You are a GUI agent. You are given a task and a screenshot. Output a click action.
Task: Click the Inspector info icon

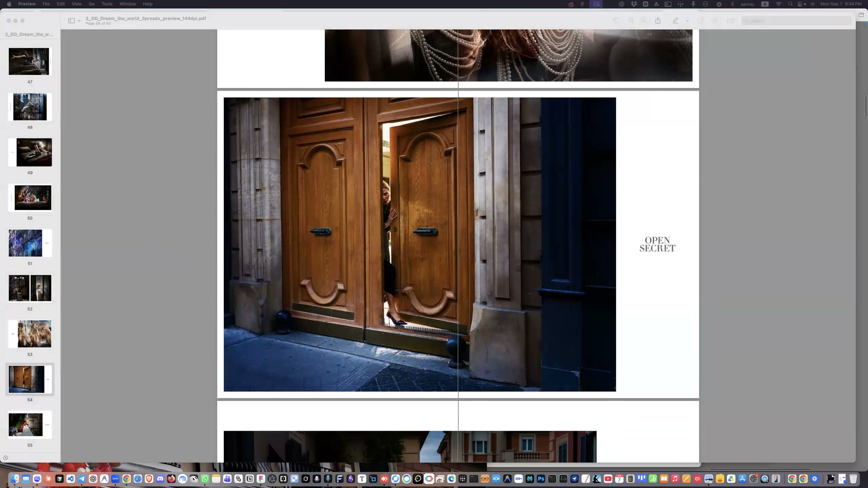click(x=616, y=21)
